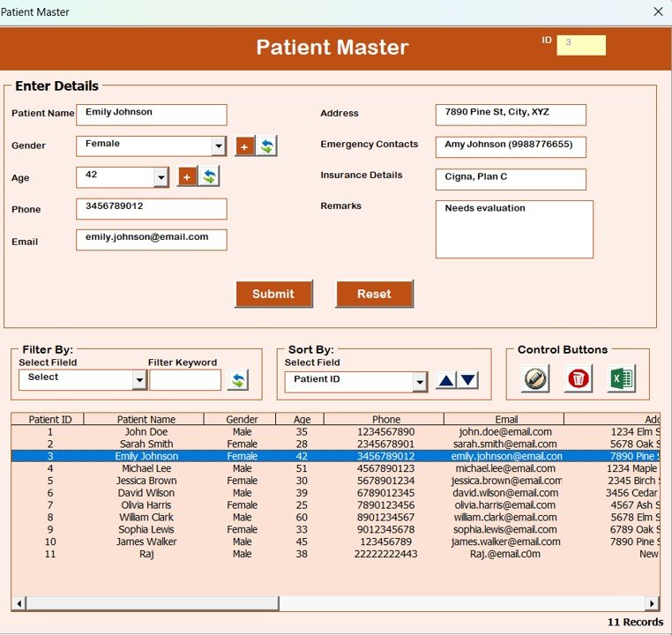Open the Age dropdown arrow

pos(161,177)
